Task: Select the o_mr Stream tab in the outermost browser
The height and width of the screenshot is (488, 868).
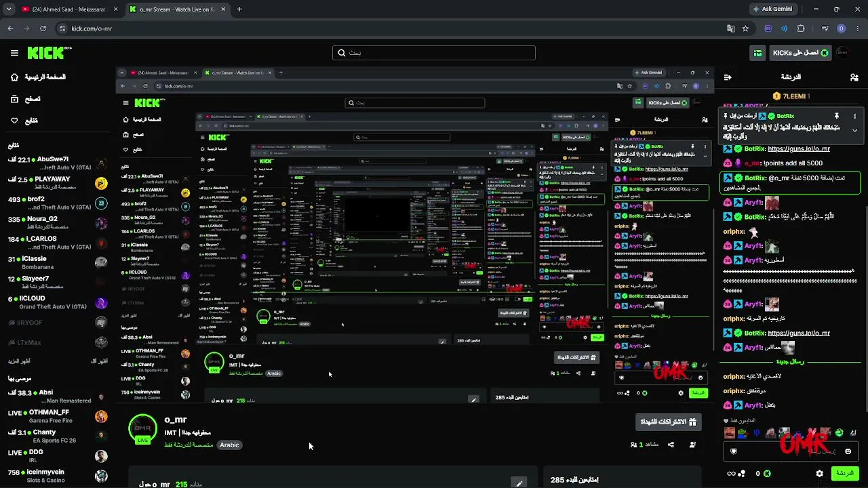Action: coord(177,9)
